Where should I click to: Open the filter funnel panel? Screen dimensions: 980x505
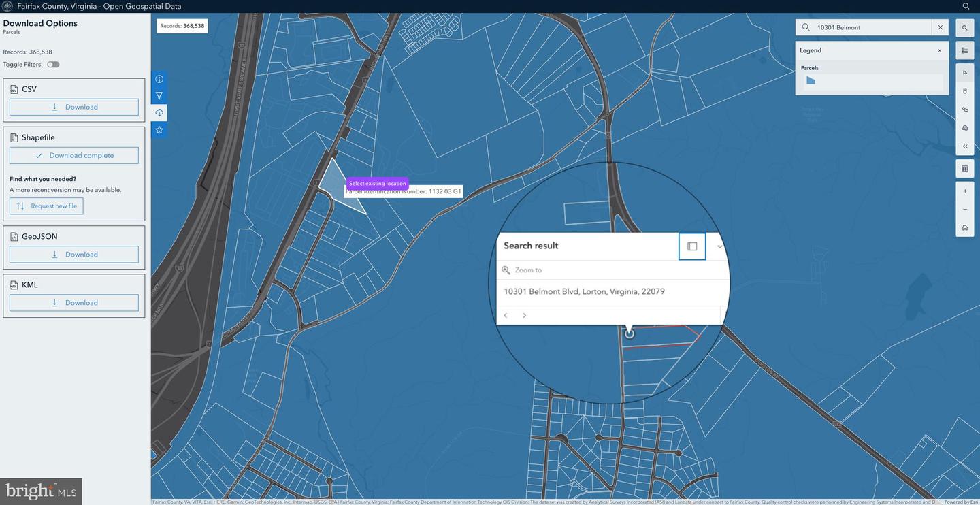click(159, 96)
